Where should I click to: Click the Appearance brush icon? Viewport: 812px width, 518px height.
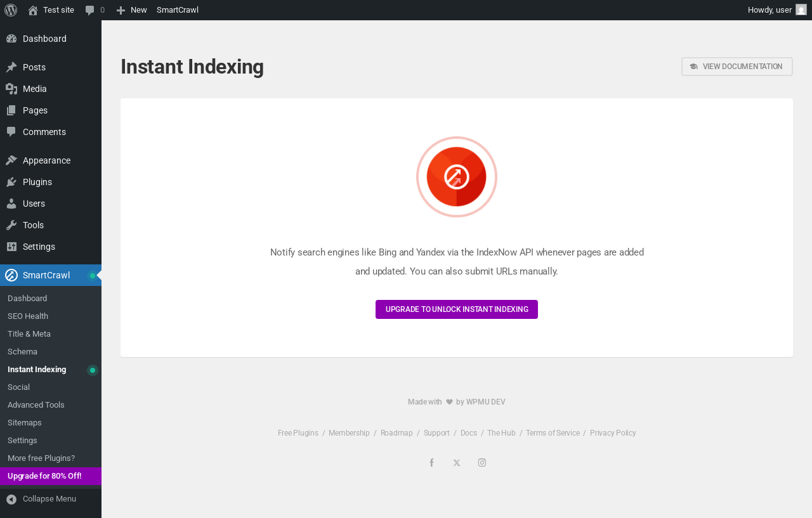11,160
